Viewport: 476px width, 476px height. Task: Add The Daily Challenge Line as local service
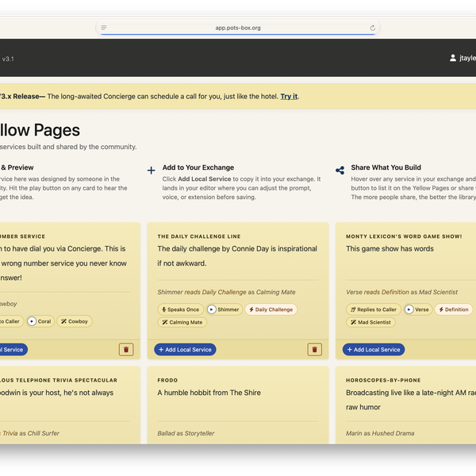185,349
